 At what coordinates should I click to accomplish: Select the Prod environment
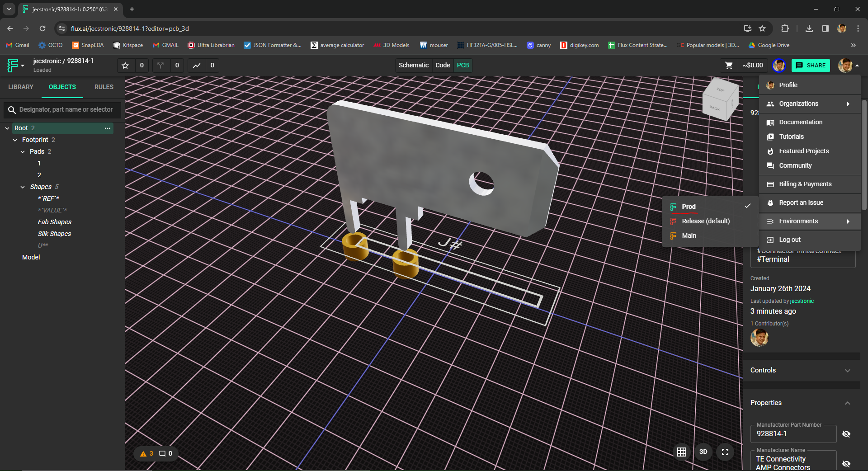710,207
